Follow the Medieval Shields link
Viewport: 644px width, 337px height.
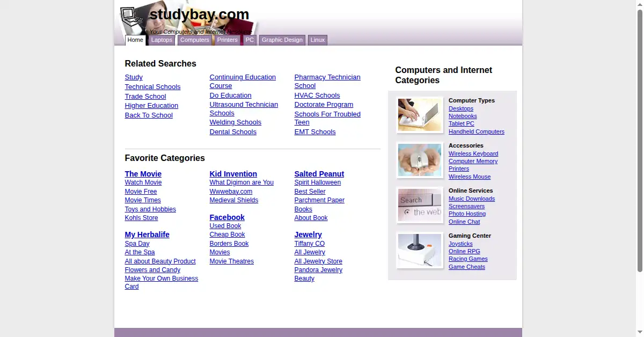tap(234, 200)
